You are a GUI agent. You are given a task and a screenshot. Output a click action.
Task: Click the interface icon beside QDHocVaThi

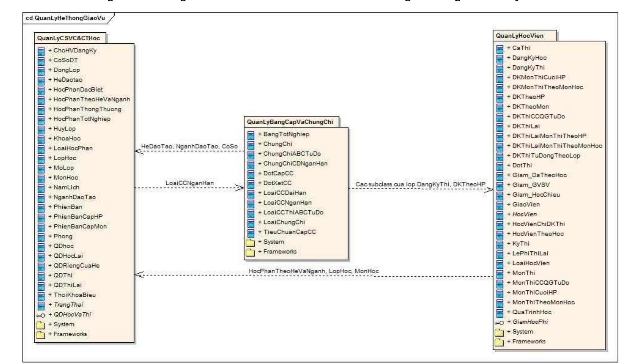coord(40,315)
